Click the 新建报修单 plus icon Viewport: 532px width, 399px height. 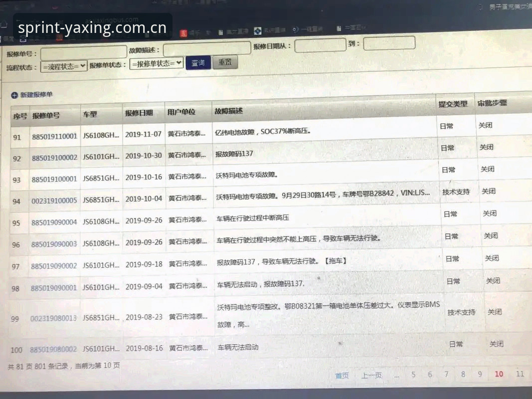(x=14, y=95)
